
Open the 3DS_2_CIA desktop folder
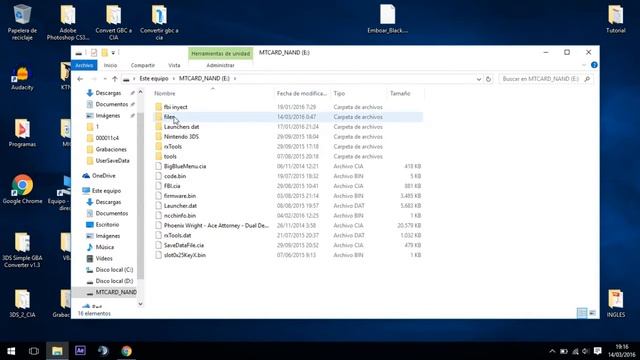tap(22, 303)
